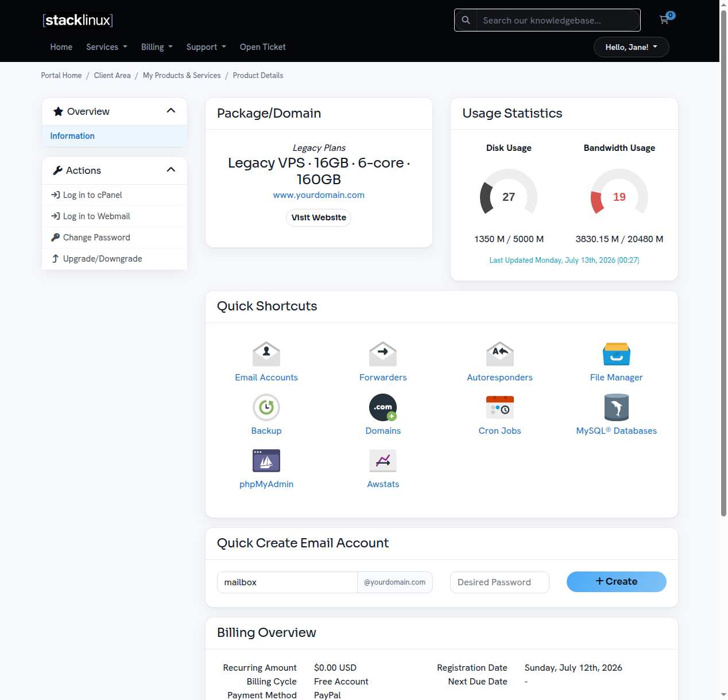The width and height of the screenshot is (728, 700).
Task: Click the search magnifier icon
Action: (x=466, y=20)
